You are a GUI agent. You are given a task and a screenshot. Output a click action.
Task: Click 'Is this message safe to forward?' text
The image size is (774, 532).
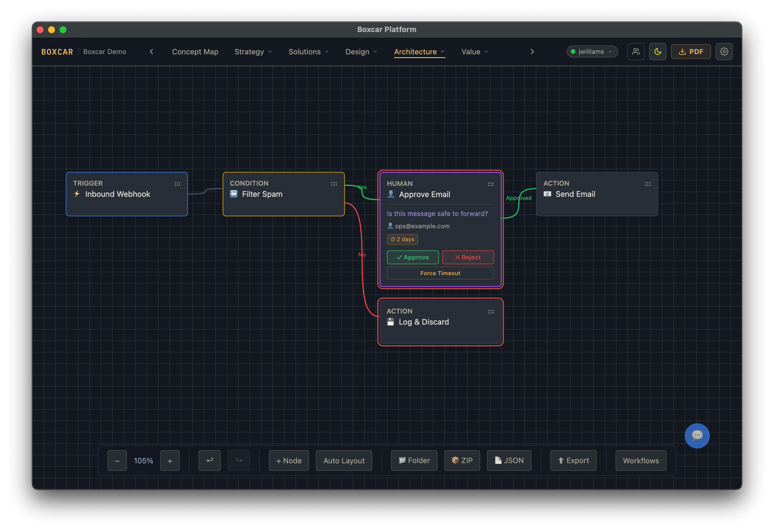[437, 213]
